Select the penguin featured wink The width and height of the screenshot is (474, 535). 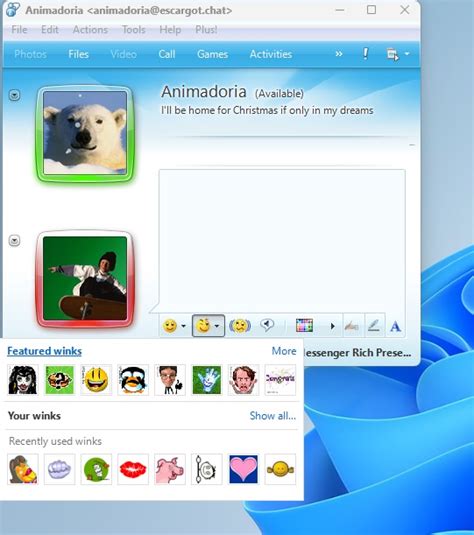[133, 380]
